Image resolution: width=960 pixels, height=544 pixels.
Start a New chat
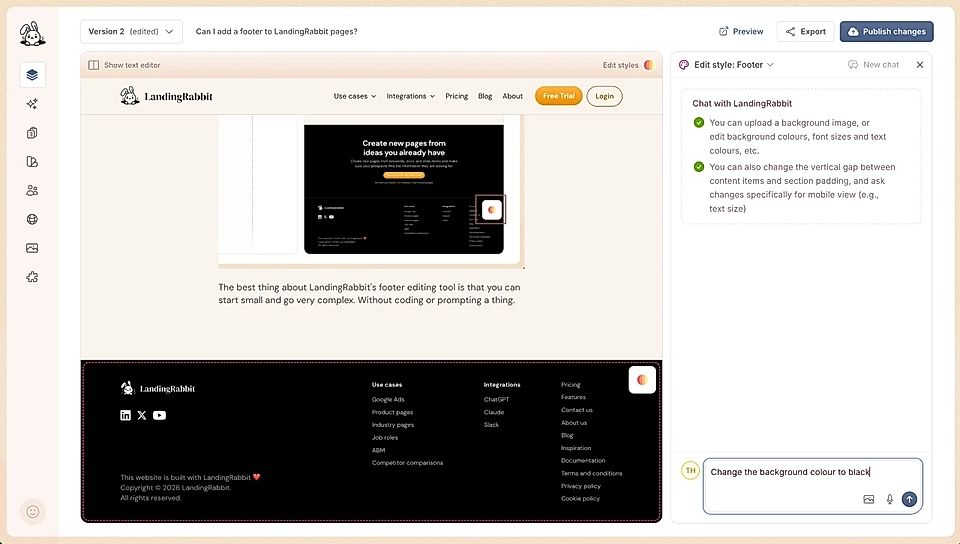point(873,65)
